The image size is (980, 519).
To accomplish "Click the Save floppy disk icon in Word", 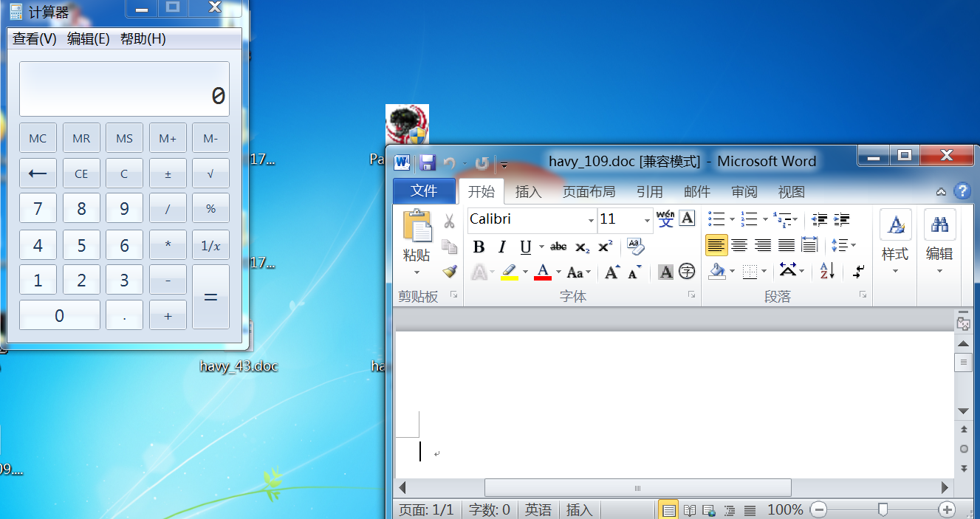I will (427, 162).
